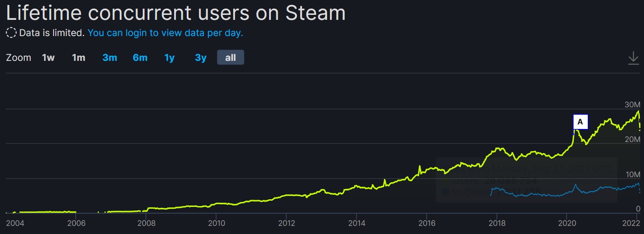Click the 10M label on the y-axis
The image size is (644, 234).
pyautogui.click(x=632, y=174)
